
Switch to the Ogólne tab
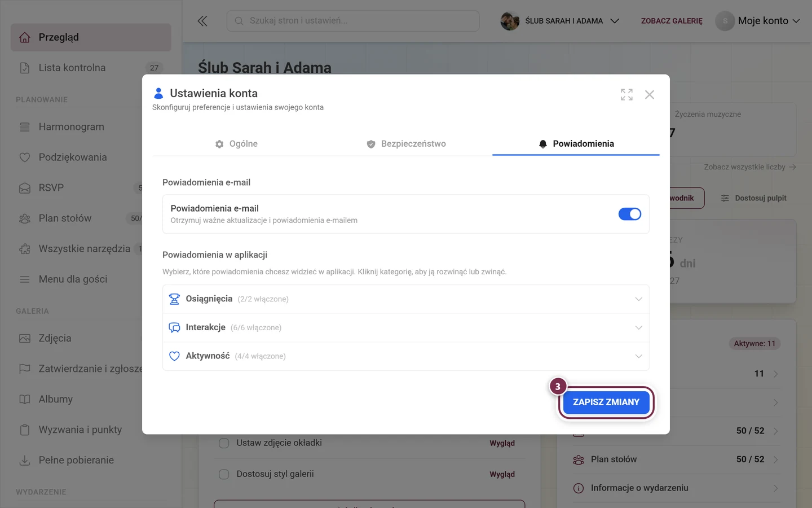click(236, 144)
